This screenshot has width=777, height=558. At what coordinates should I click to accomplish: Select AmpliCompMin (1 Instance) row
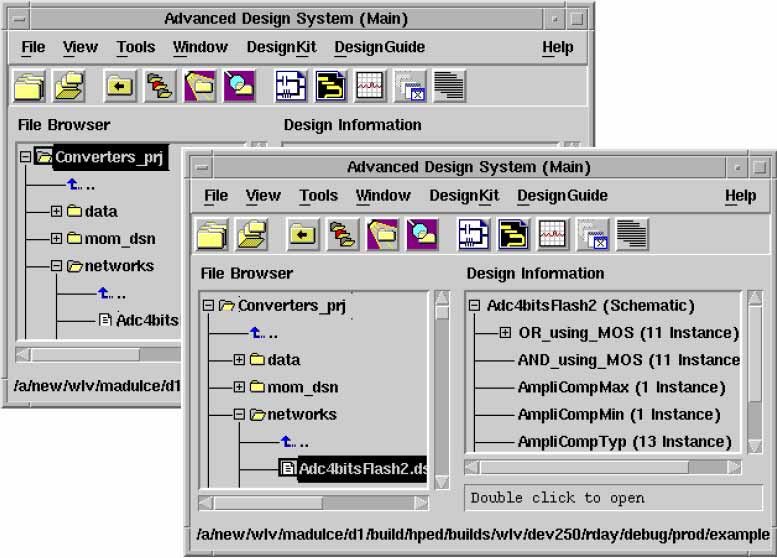619,414
